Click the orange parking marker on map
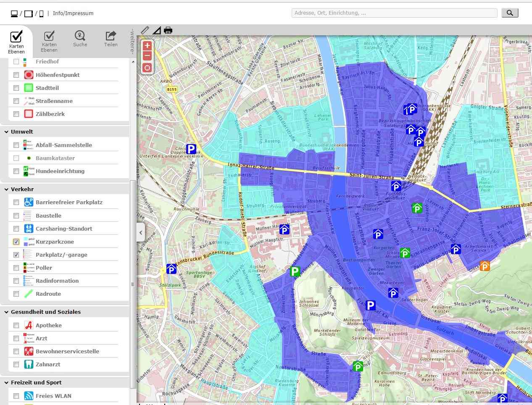This screenshot has height=405, width=532. point(485,266)
